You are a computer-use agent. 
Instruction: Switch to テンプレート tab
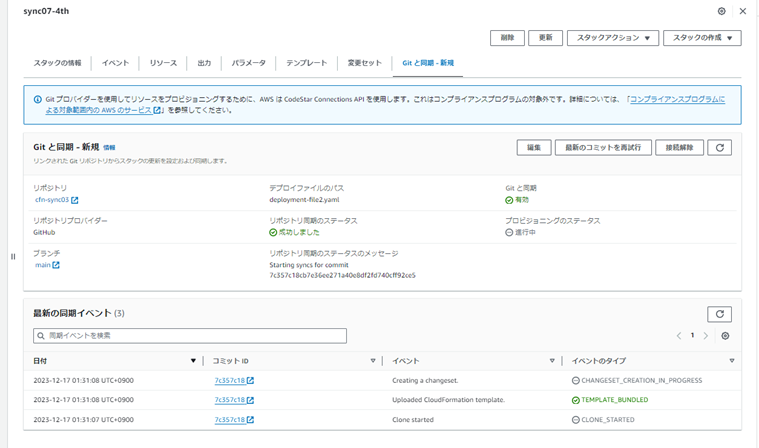tap(306, 63)
